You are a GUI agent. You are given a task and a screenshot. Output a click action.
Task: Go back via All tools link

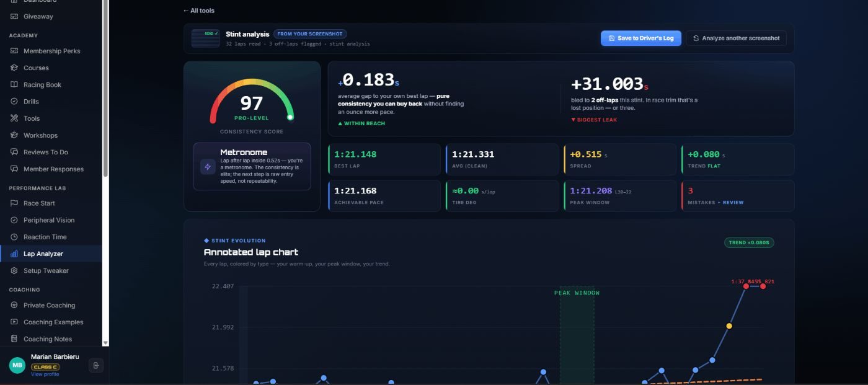[199, 11]
